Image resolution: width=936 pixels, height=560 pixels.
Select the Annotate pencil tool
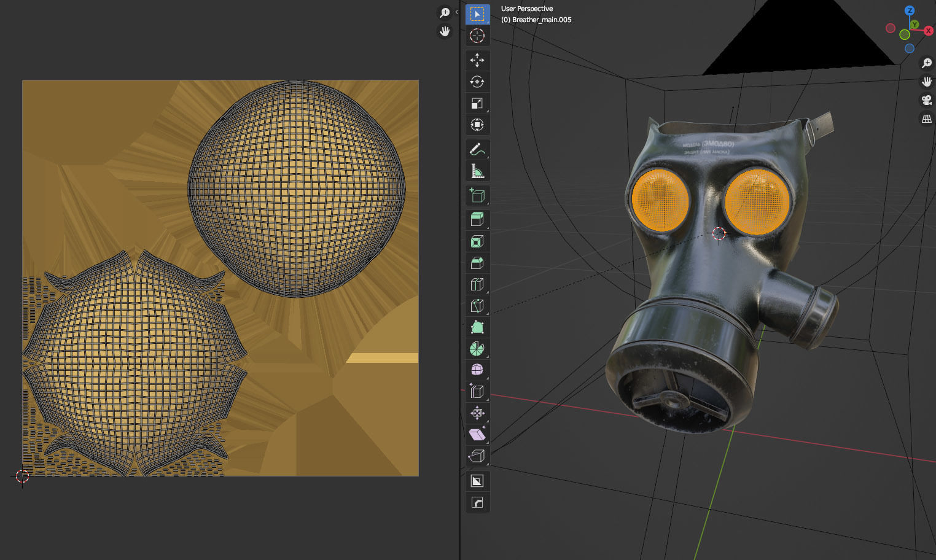(x=477, y=149)
